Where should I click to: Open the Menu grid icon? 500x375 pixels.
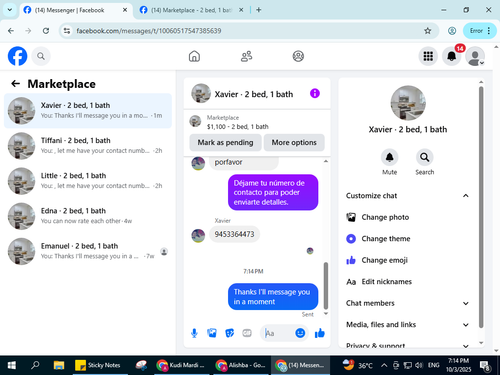tap(428, 56)
